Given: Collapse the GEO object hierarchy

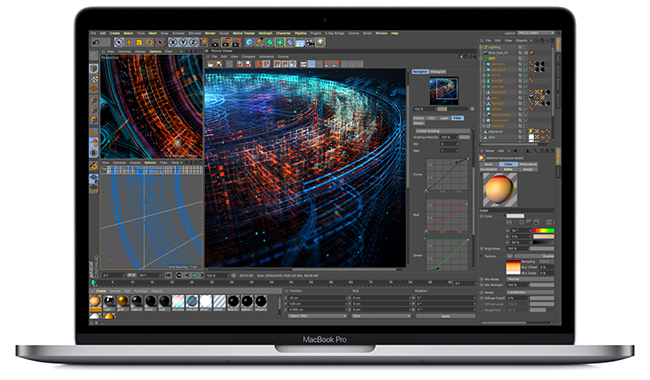Looking at the screenshot, I should [x=482, y=58].
